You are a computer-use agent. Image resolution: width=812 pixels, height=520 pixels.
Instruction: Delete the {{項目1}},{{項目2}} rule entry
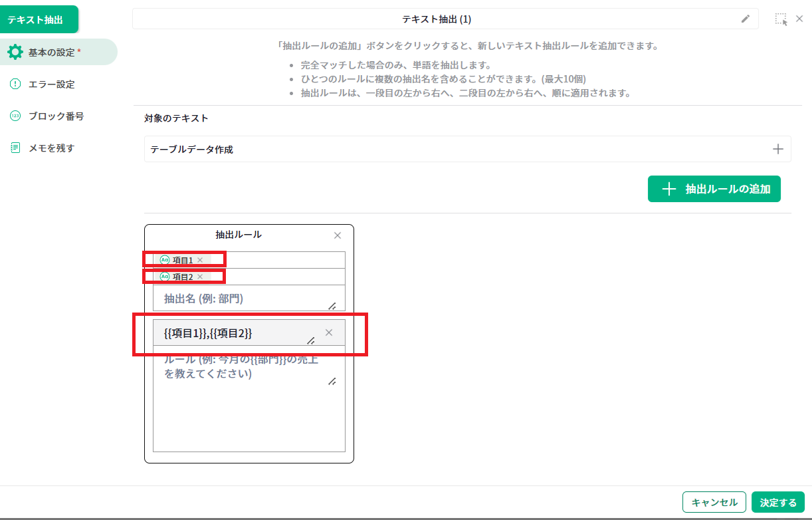coord(329,332)
